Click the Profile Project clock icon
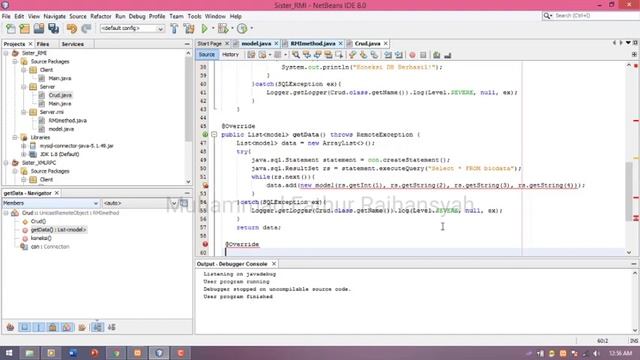The image size is (640, 360). (242, 29)
